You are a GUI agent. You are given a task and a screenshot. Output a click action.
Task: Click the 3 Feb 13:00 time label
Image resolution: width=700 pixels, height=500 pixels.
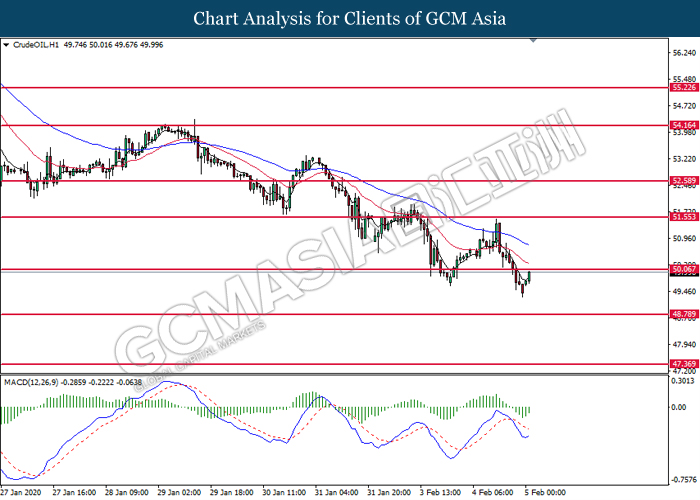coord(440,492)
